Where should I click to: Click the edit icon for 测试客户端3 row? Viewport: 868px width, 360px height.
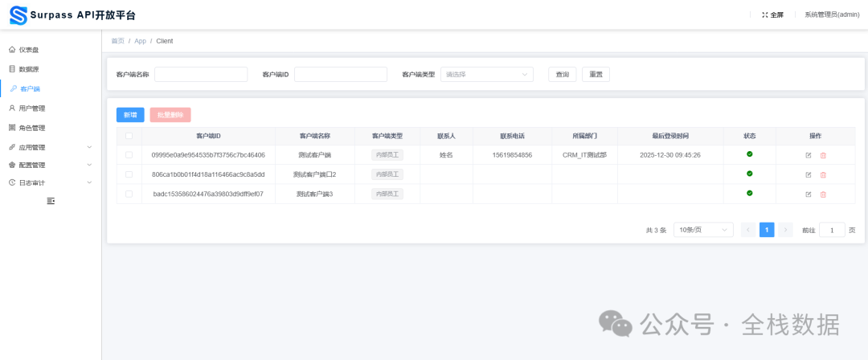(809, 194)
